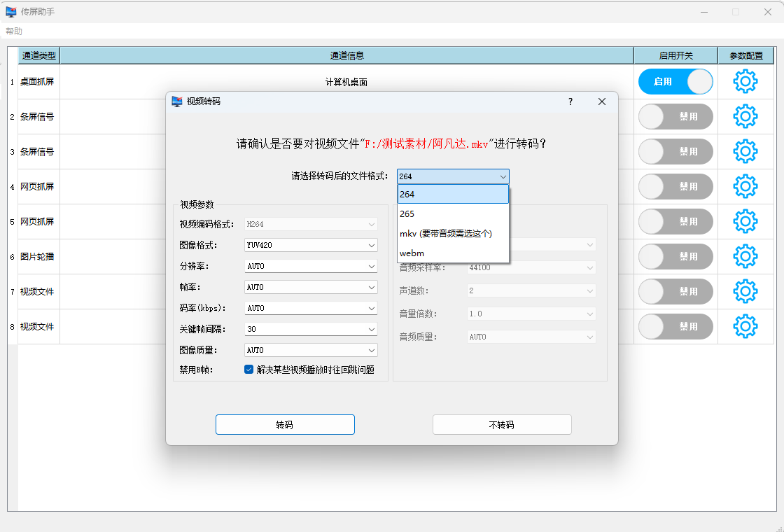Screen dimensions: 784x532
Task: Click gear icon for channel 2 条屏信号
Action: [745, 116]
